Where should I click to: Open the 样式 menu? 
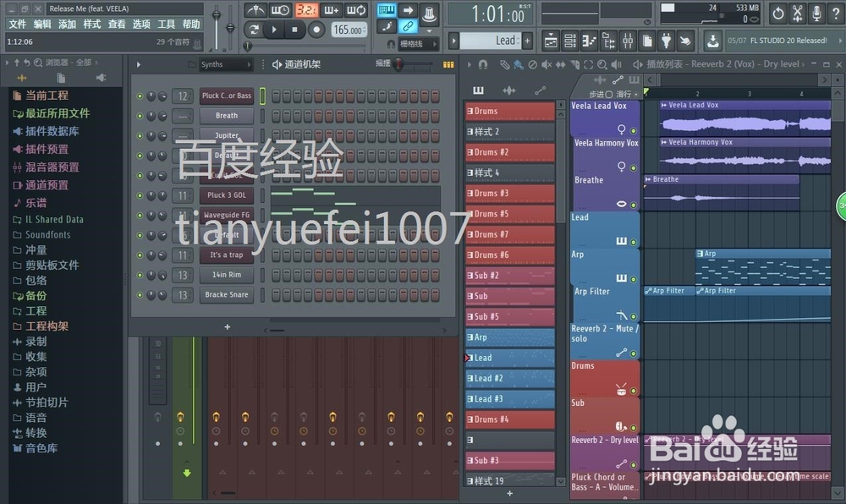click(x=91, y=25)
